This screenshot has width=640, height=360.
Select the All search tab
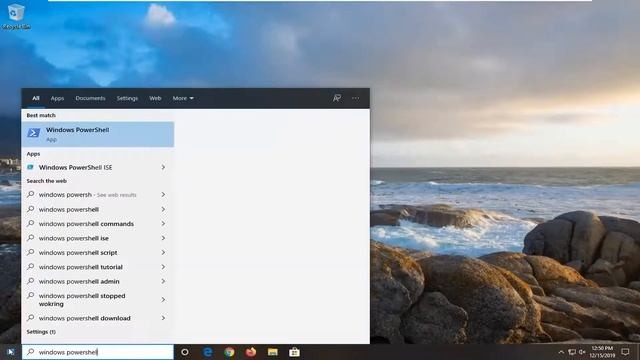(36, 98)
